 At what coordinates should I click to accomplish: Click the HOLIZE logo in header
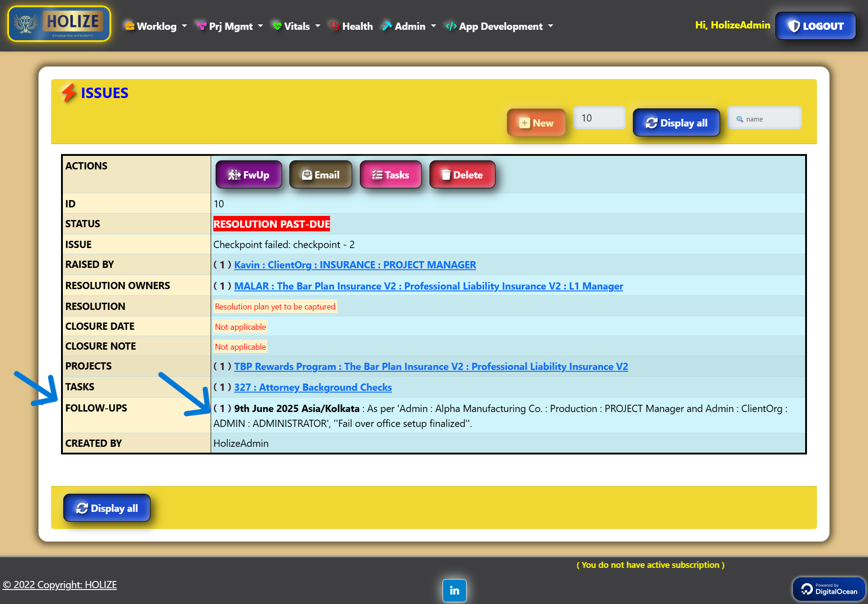pos(59,24)
